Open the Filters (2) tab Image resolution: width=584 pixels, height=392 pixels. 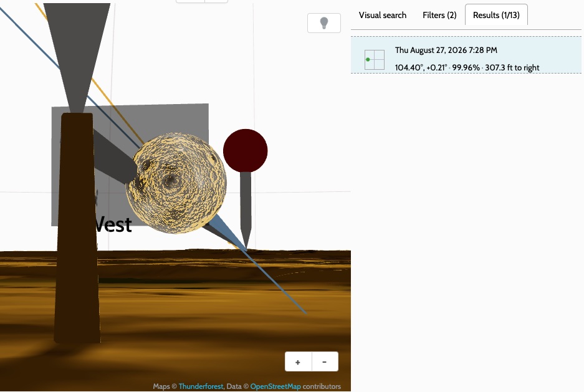click(x=439, y=15)
